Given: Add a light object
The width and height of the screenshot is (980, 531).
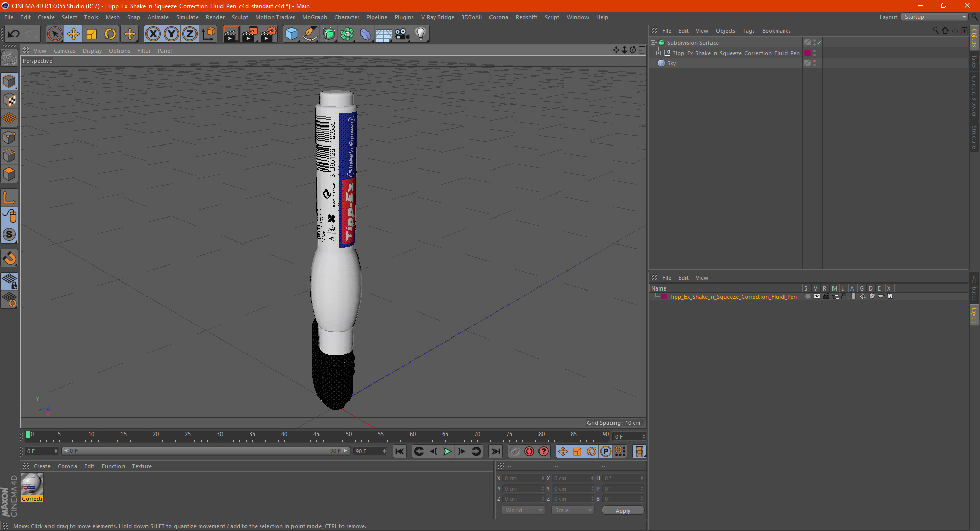Looking at the screenshot, I should [x=421, y=34].
